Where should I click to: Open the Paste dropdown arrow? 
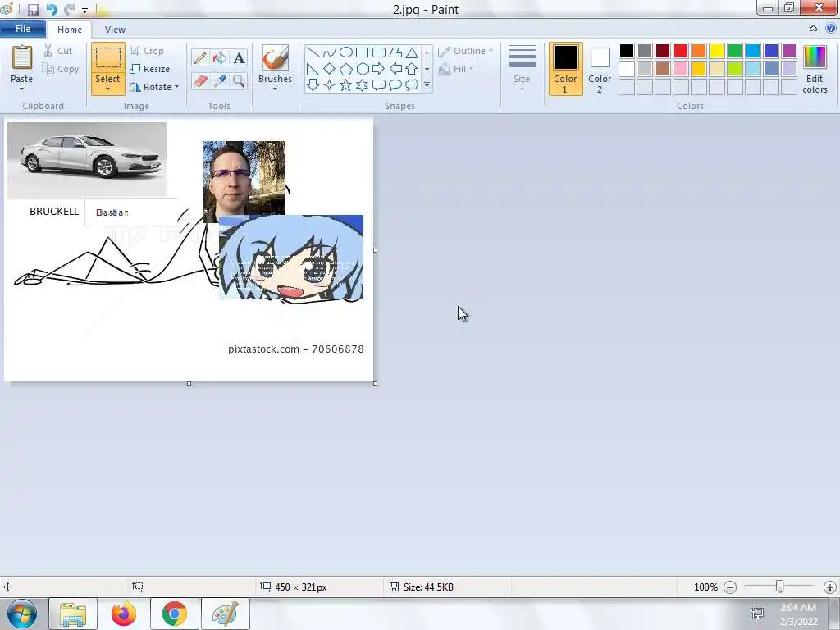[x=21, y=89]
